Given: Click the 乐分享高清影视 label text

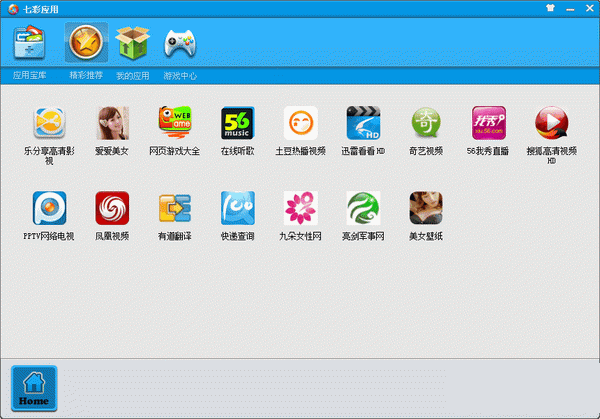Looking at the screenshot, I should [49, 156].
